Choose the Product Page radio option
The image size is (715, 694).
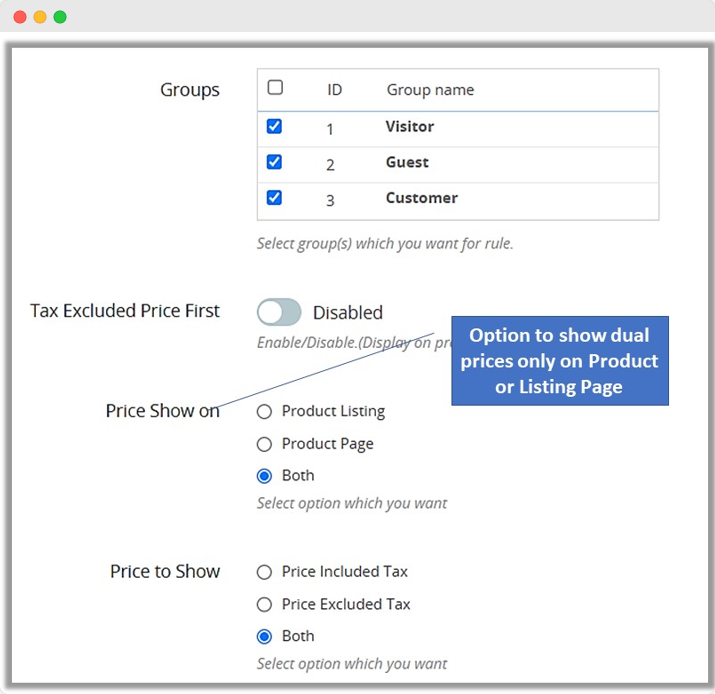(265, 444)
